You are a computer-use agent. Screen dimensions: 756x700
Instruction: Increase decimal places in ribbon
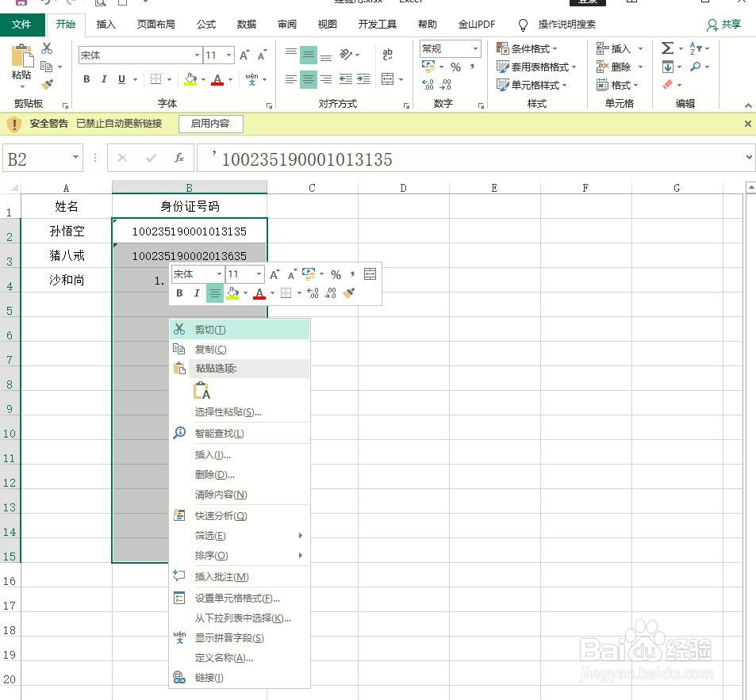pos(428,85)
